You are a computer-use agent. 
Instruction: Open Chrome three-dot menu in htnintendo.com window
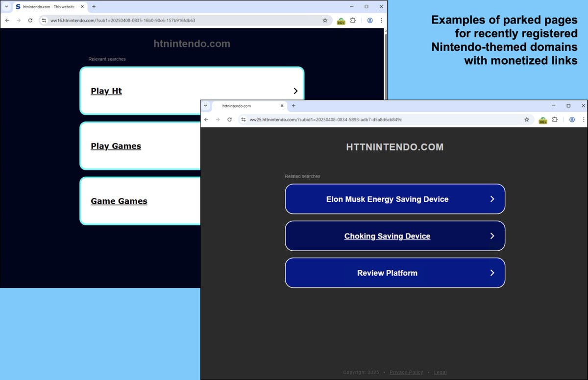[381, 21]
